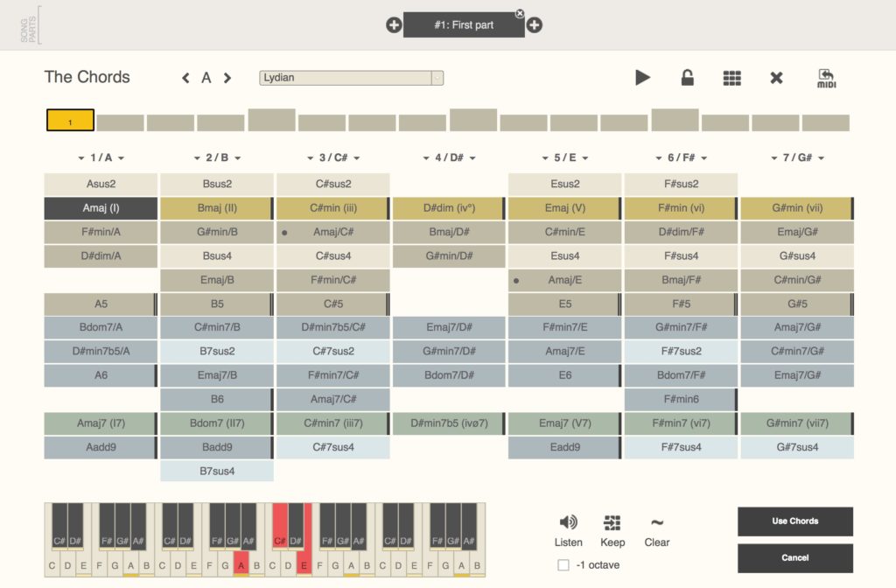Screen dimensions: 896x588
Task: Choose the Bdom7 (II7) chord
Action: pyautogui.click(x=217, y=423)
